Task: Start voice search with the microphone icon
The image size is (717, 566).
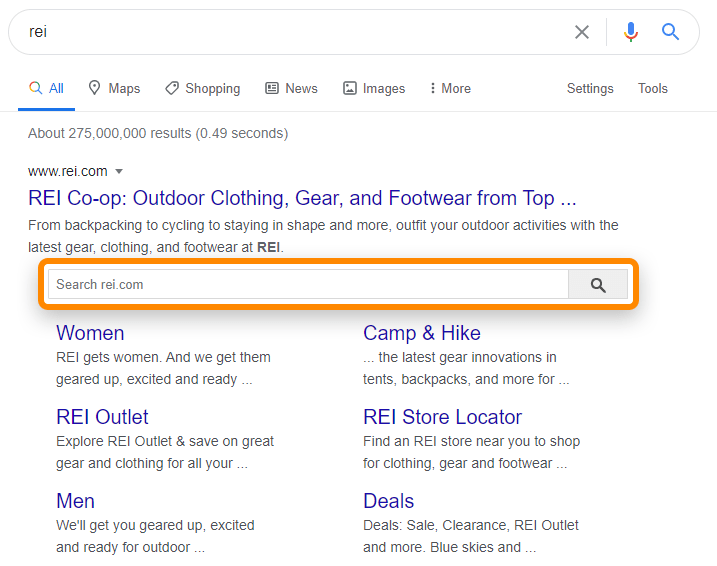Action: pyautogui.click(x=630, y=32)
